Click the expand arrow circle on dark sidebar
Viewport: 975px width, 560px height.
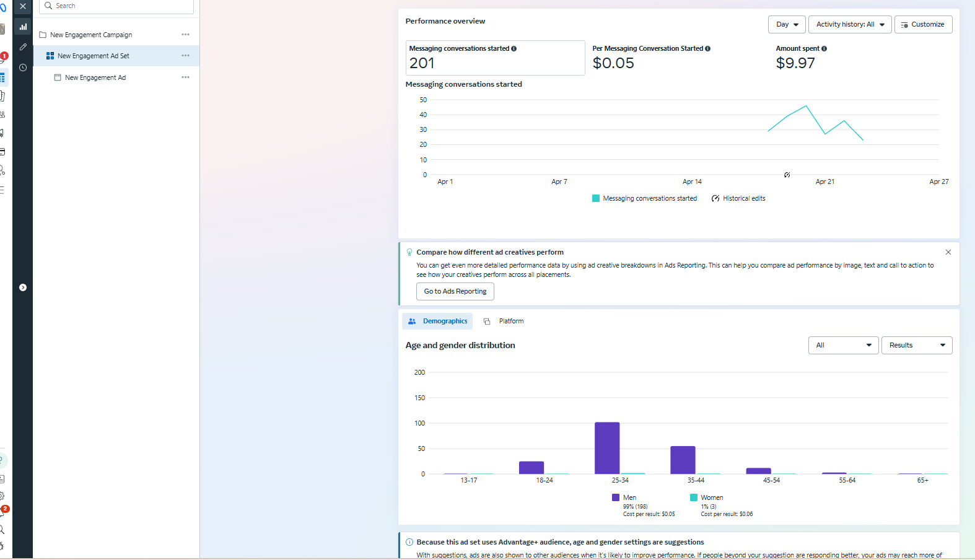point(23,287)
